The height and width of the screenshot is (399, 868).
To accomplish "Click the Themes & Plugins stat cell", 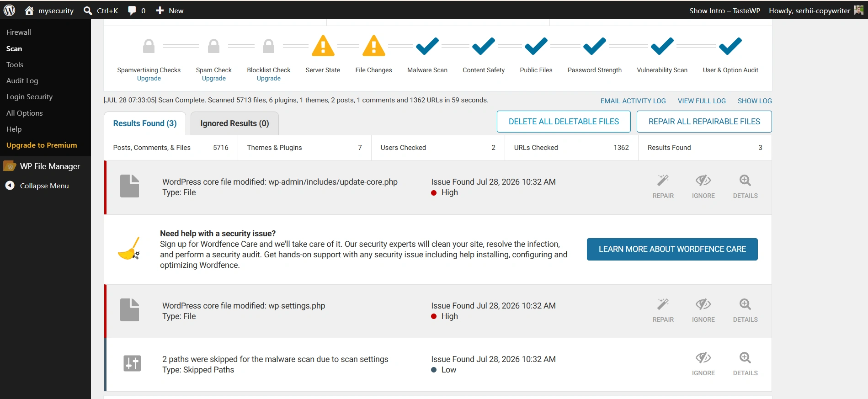I will click(304, 148).
